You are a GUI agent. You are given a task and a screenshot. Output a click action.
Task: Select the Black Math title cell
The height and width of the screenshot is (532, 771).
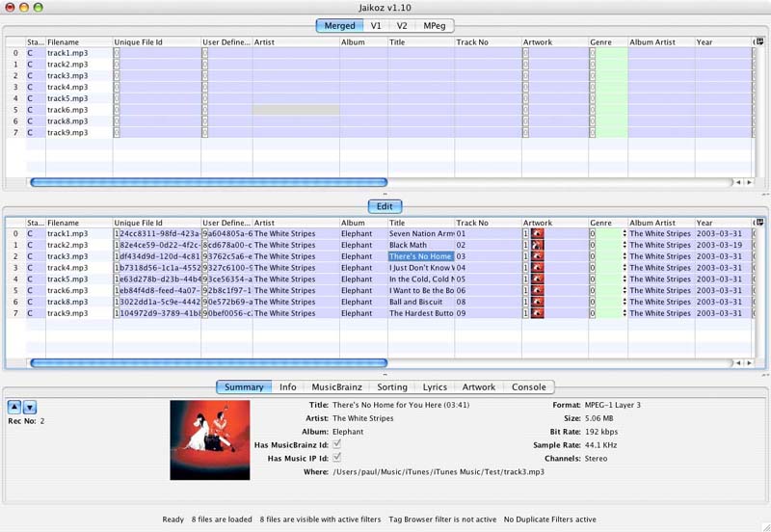[421, 245]
